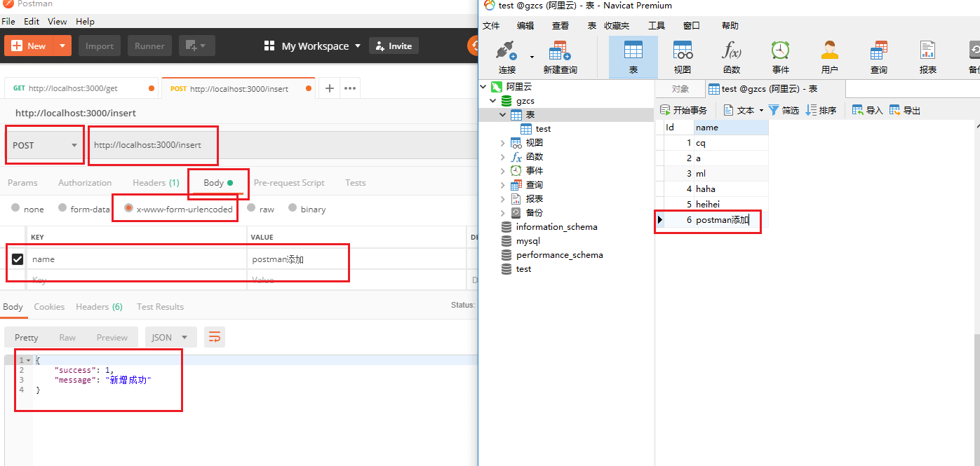The width and height of the screenshot is (980, 466).
Task: Expand the 视图 tree node
Action: pyautogui.click(x=503, y=143)
